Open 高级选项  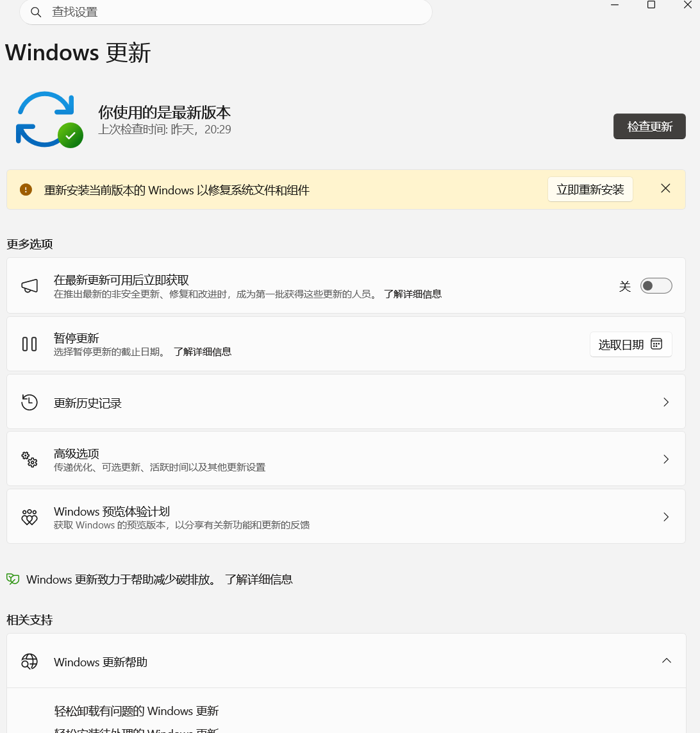click(346, 459)
